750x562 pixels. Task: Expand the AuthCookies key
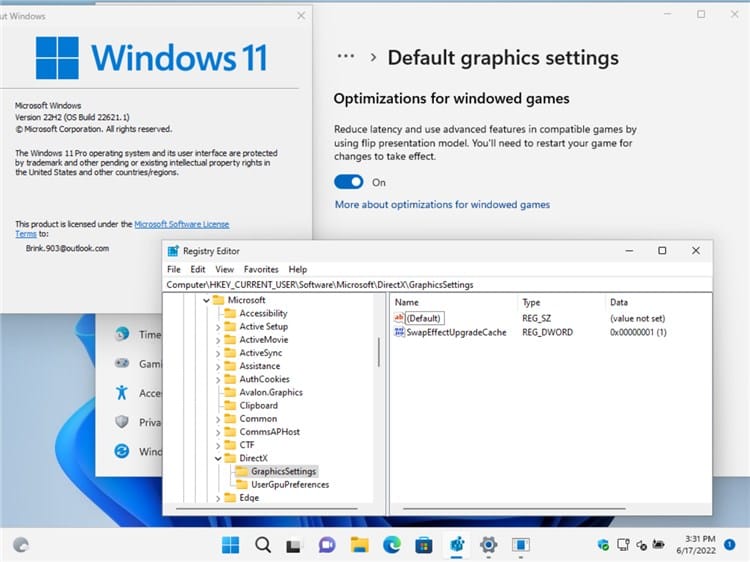pyautogui.click(x=218, y=380)
